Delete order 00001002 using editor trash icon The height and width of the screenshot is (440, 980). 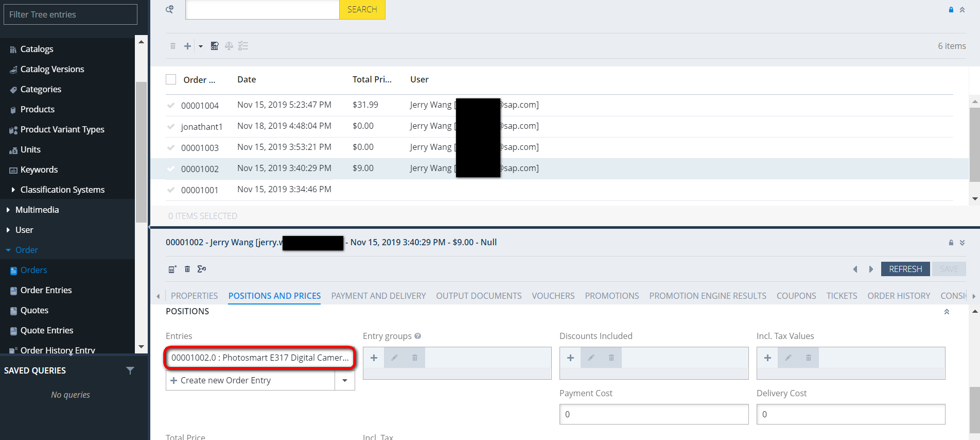[x=187, y=269]
